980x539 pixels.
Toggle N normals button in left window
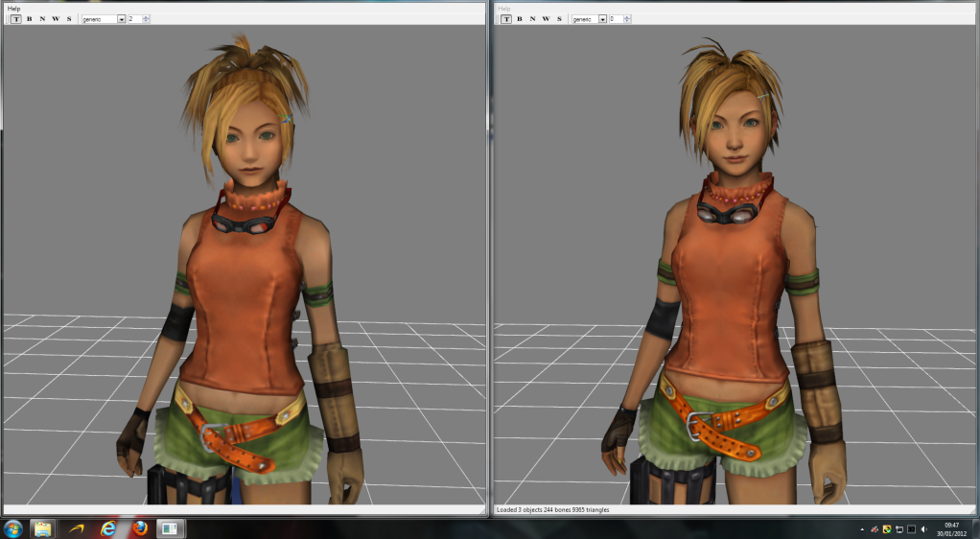point(42,19)
